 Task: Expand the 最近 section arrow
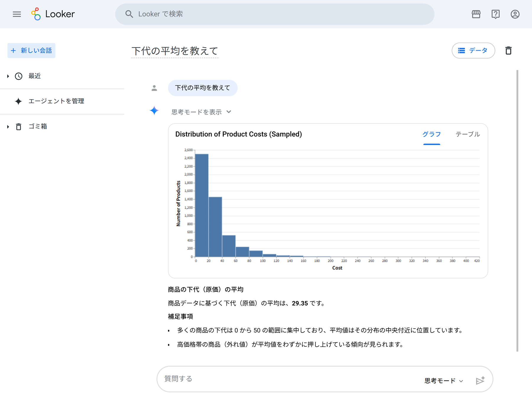pos(8,76)
